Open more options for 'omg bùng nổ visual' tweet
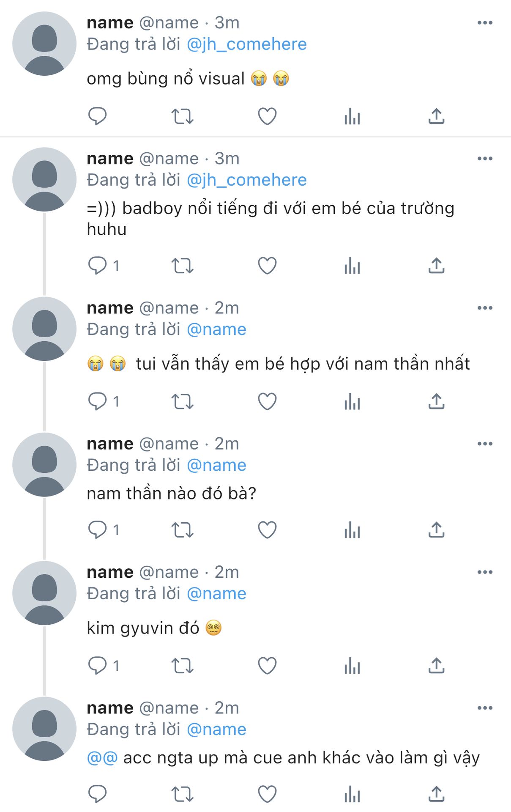This screenshot has width=511, height=812. click(x=485, y=23)
